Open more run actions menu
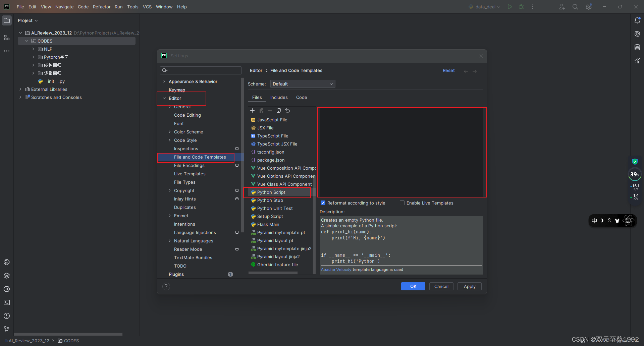Image resolution: width=644 pixels, height=346 pixels. point(533,7)
